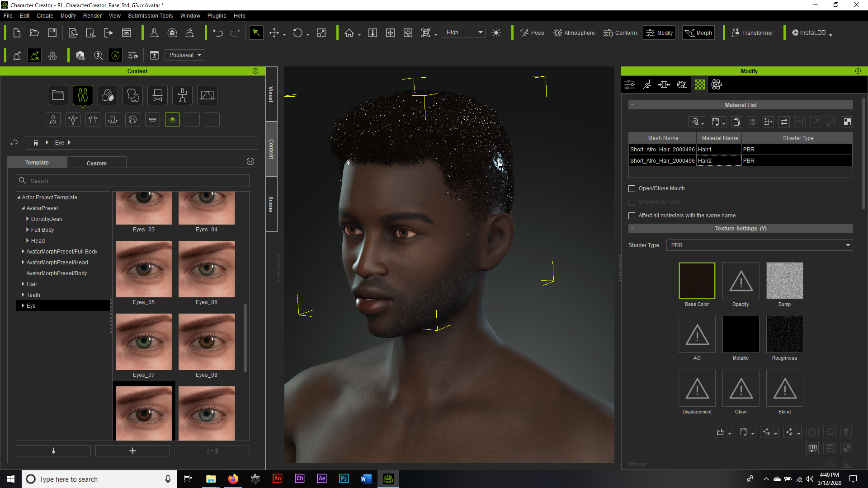Image resolution: width=868 pixels, height=488 pixels.
Task: Open project folder icon in toolbar
Action: tap(34, 33)
